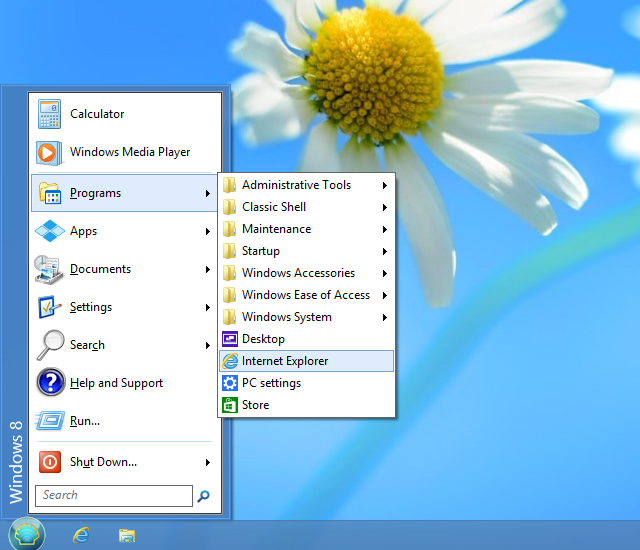The width and height of the screenshot is (640, 550).
Task: Expand the Shut Down options arrow
Action: [x=208, y=462]
